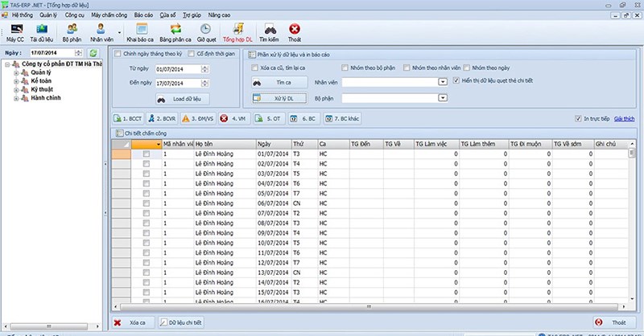Select the Tổng hợp DL toolbar icon
The image size is (644, 336).
pyautogui.click(x=237, y=32)
